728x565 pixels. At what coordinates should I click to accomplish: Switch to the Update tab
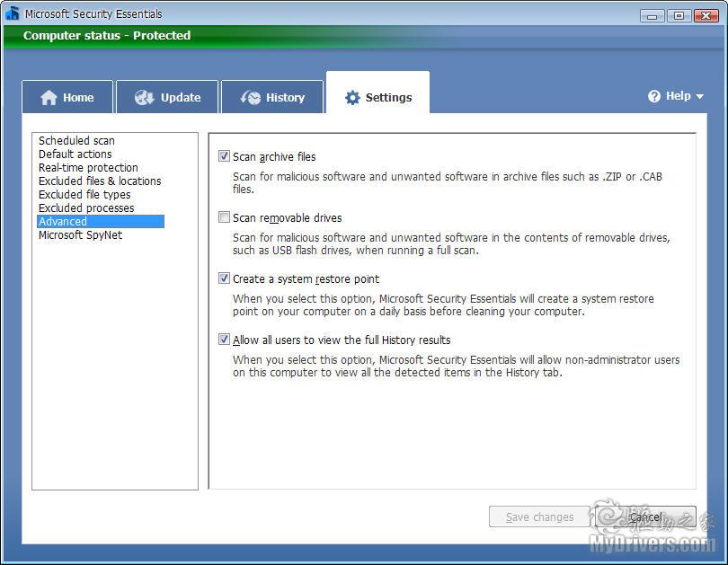[168, 98]
